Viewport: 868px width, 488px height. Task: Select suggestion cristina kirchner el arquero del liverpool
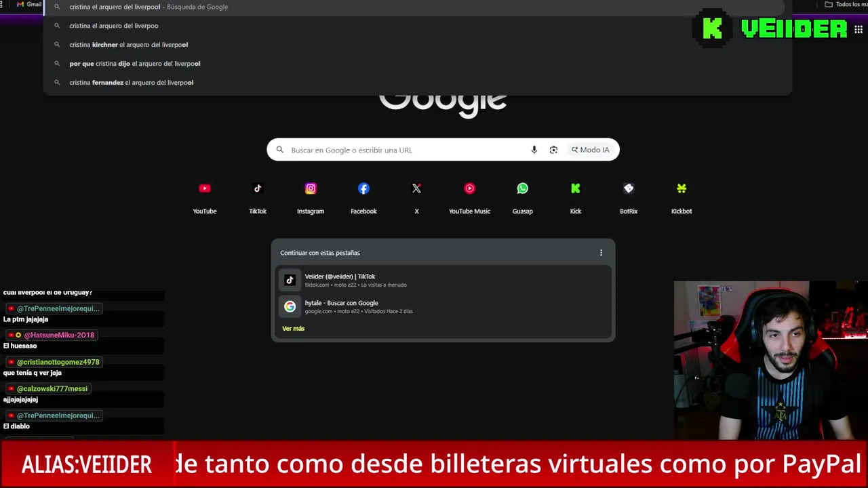coord(418,45)
